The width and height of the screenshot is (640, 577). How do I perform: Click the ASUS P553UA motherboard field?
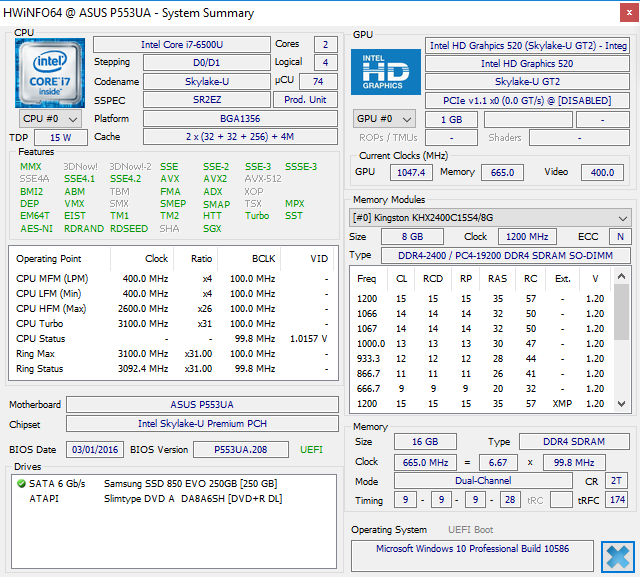click(203, 405)
